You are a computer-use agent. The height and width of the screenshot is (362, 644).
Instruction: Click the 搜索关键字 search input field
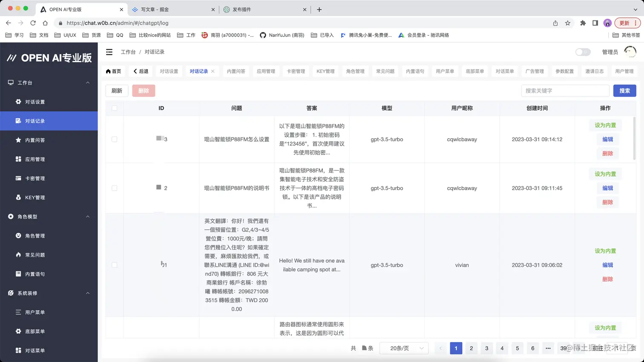click(x=565, y=91)
